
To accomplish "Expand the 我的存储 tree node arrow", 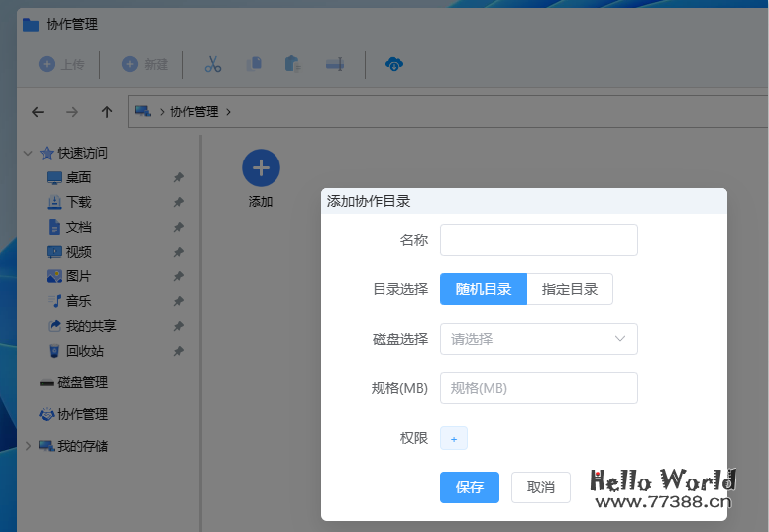I will click(x=28, y=446).
